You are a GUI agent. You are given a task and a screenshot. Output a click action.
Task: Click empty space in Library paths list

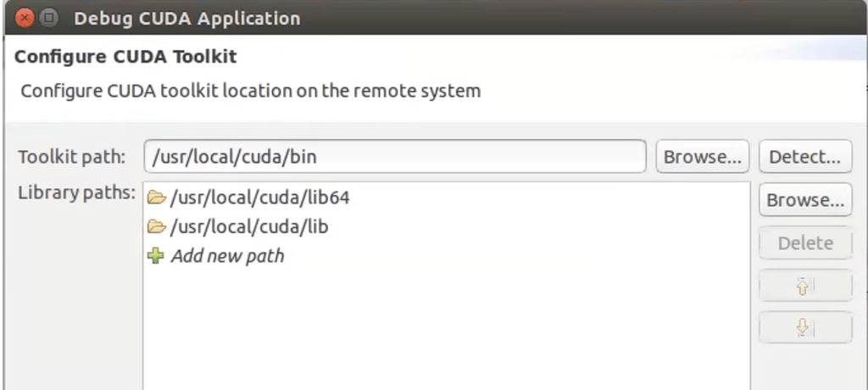tap(445, 331)
